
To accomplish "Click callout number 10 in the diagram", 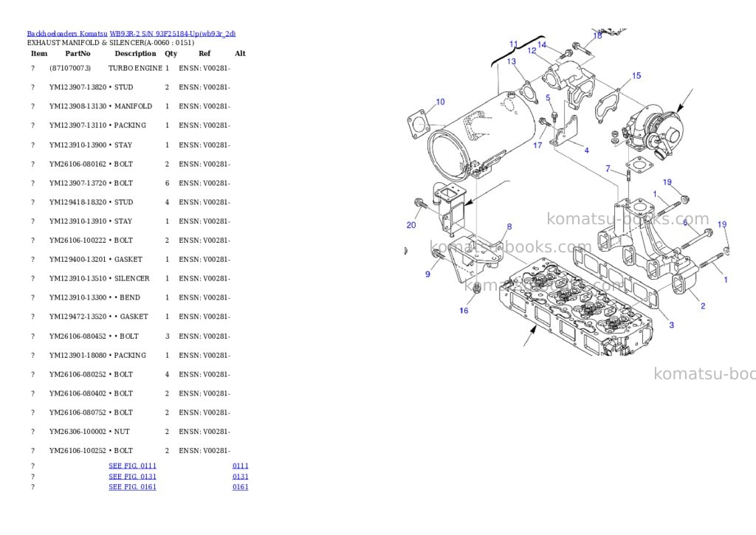I will (440, 102).
